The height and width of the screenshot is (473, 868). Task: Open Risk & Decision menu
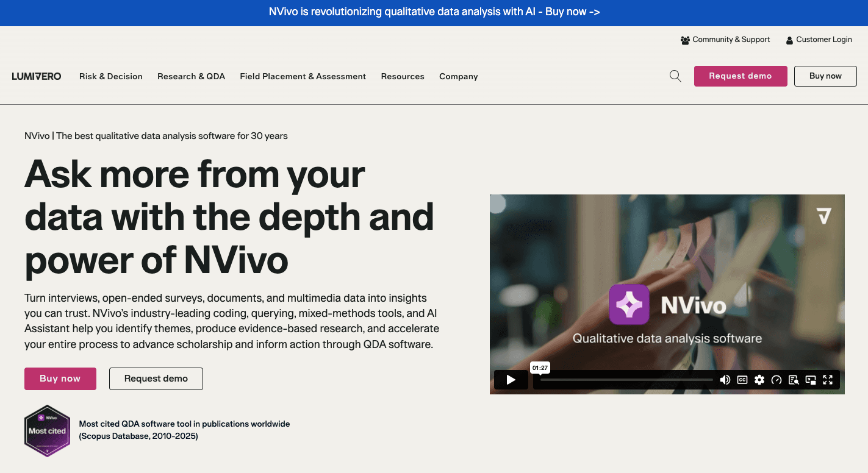tap(111, 76)
